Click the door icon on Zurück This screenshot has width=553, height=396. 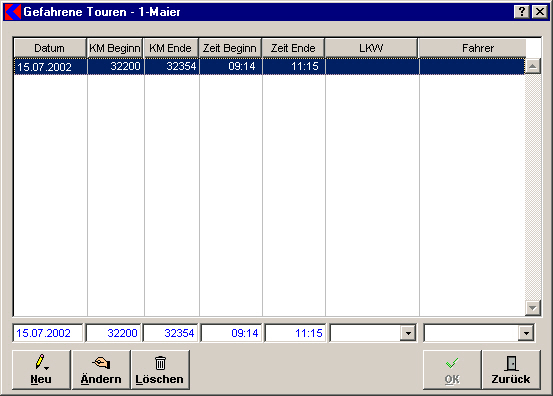pos(511,363)
